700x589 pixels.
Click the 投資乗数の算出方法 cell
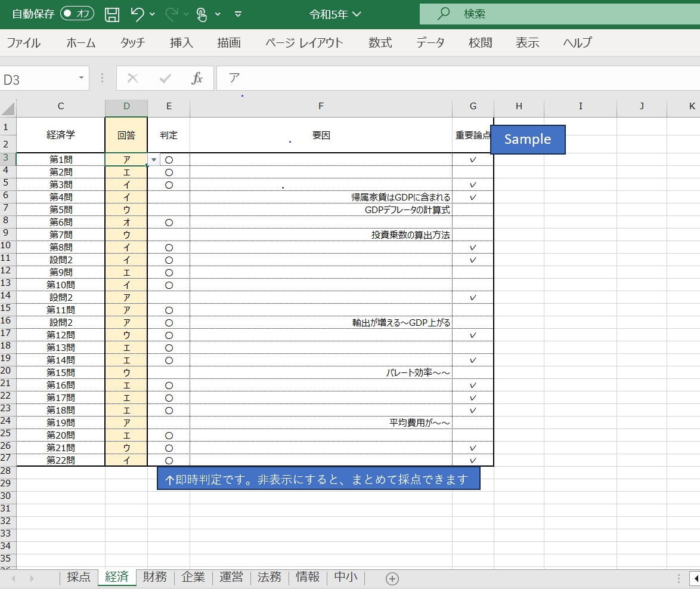point(321,235)
